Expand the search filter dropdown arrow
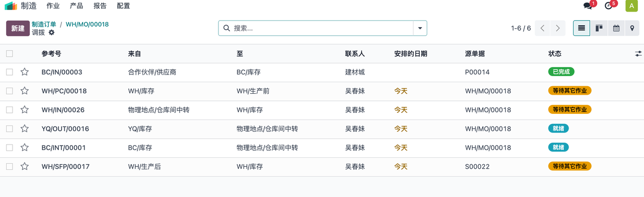The image size is (644, 197). (420, 28)
